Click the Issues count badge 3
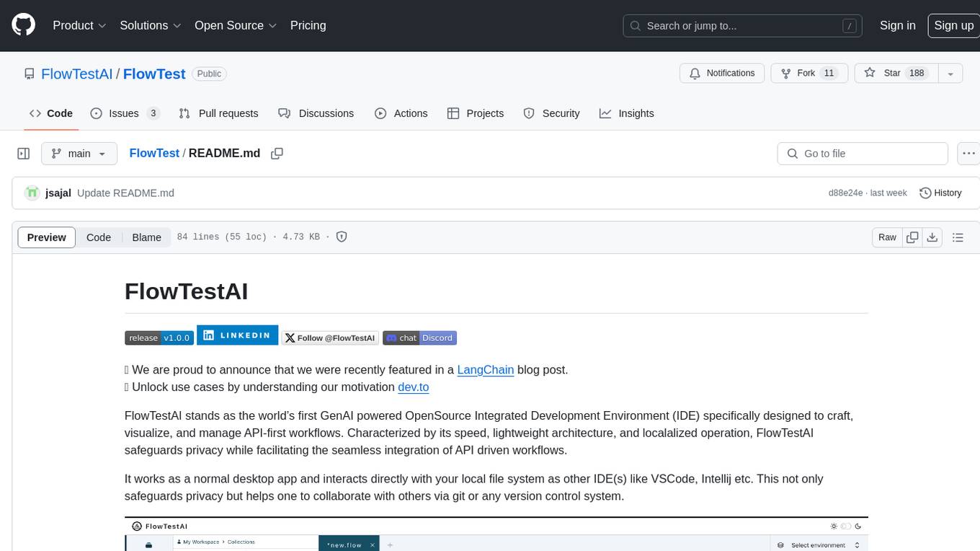The height and width of the screenshot is (551, 980). pyautogui.click(x=153, y=113)
